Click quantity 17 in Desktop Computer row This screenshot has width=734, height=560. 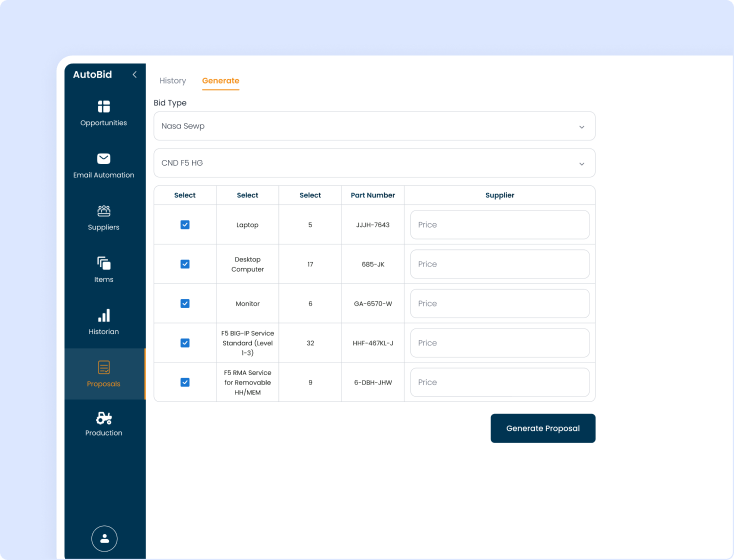pos(310,264)
